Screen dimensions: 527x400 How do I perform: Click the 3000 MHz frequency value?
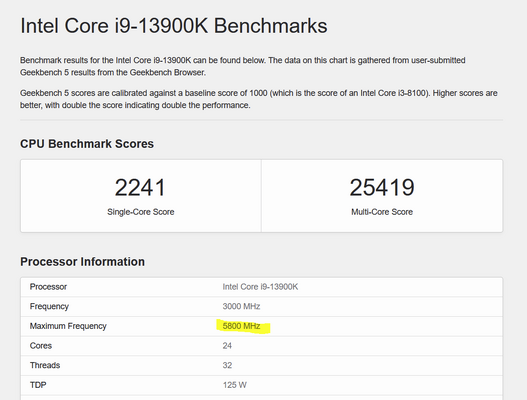pos(241,307)
